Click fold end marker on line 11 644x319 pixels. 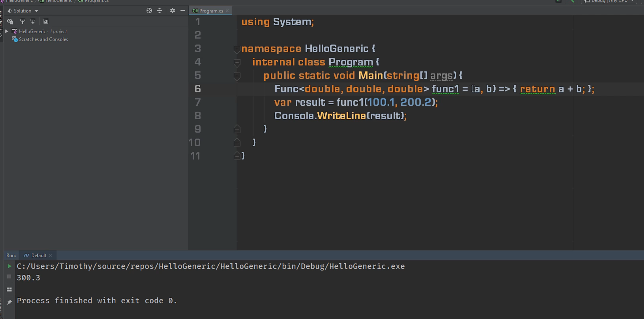[x=237, y=156]
